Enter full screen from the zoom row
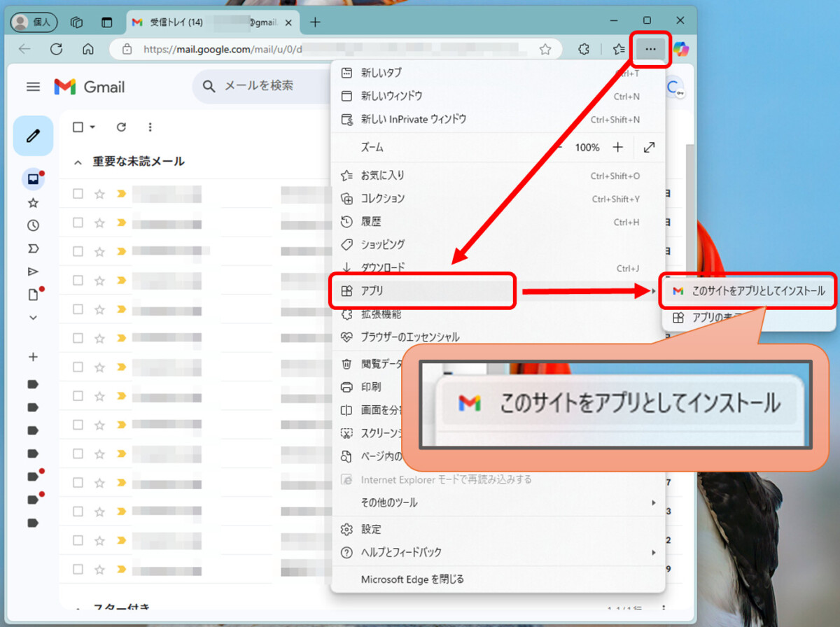The height and width of the screenshot is (627, 840). pyautogui.click(x=649, y=148)
